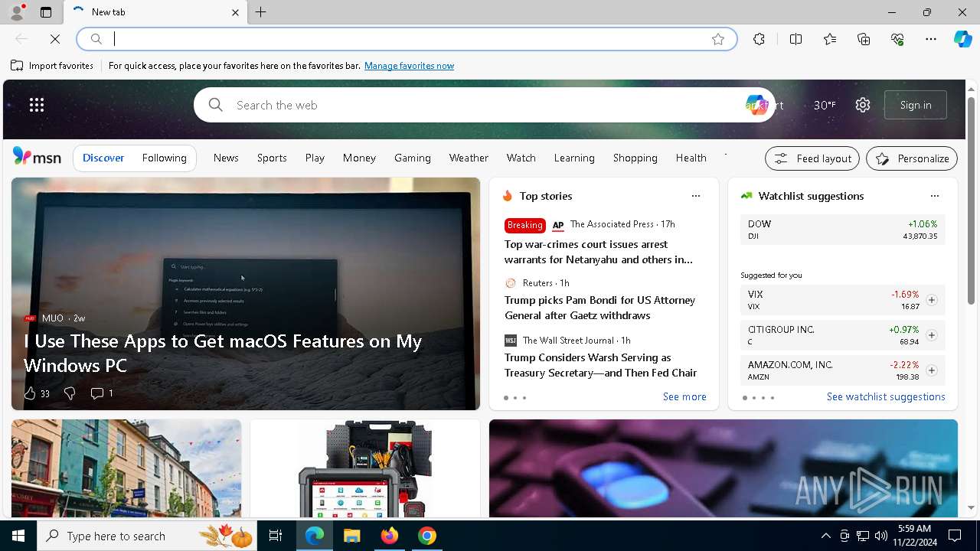Open a new tab with plus button
The image size is (980, 551).
(x=261, y=12)
